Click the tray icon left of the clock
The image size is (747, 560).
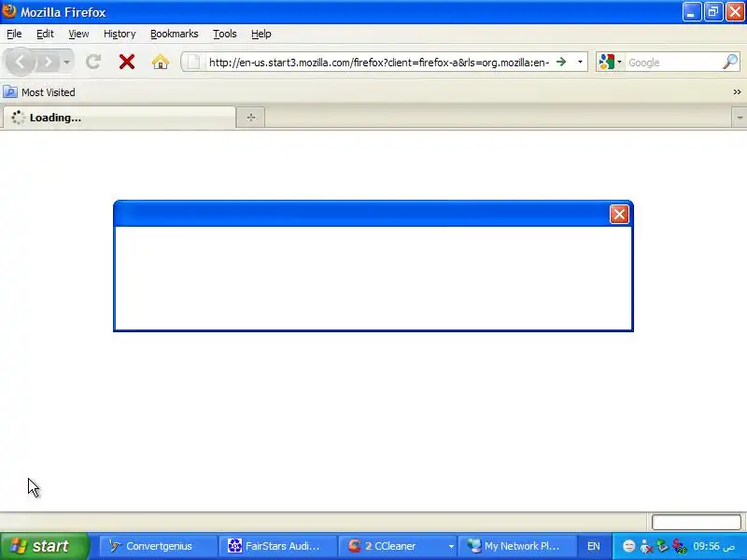pyautogui.click(x=680, y=546)
